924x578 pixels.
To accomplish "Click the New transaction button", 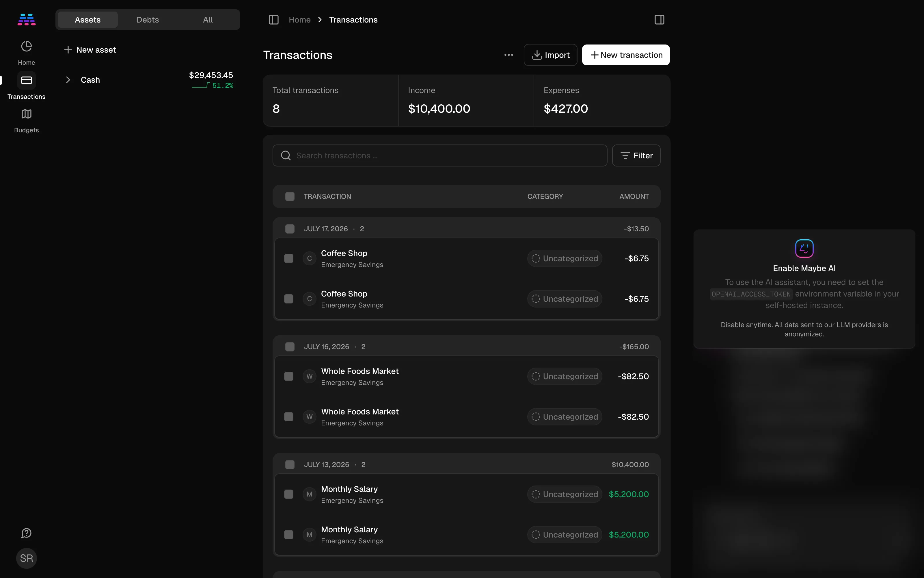I will click(x=626, y=55).
